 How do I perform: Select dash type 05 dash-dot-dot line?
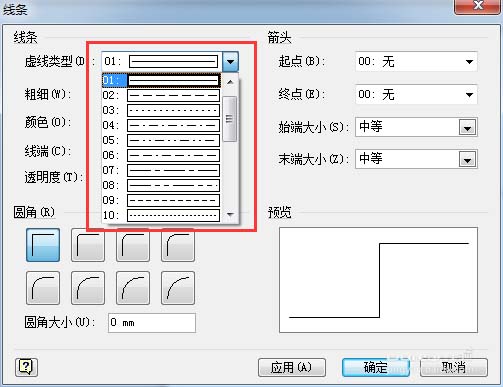(161, 140)
